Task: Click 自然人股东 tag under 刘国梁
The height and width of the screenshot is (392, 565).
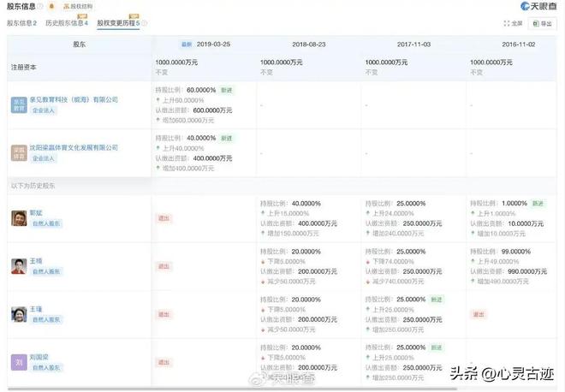Action: point(46,368)
